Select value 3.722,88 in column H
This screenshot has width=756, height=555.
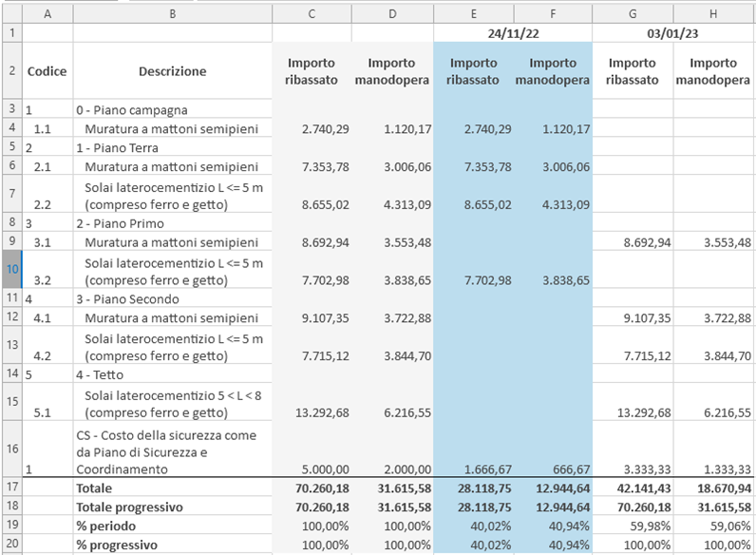[713, 317]
